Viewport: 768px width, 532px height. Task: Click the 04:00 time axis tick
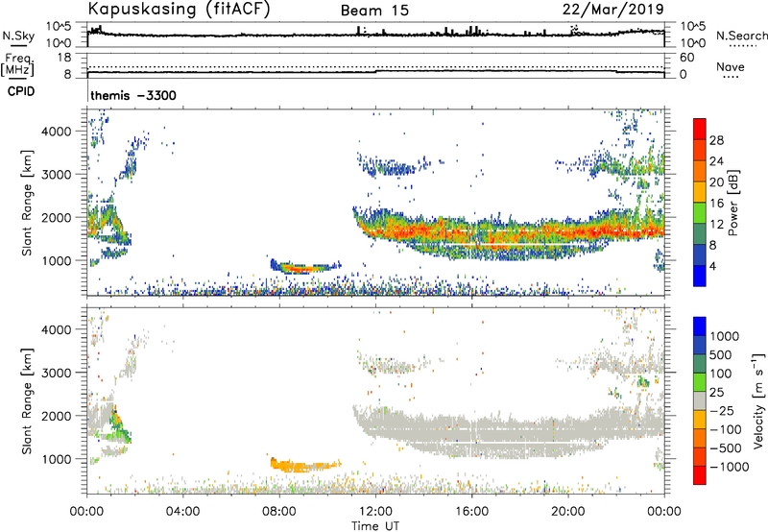point(182,512)
